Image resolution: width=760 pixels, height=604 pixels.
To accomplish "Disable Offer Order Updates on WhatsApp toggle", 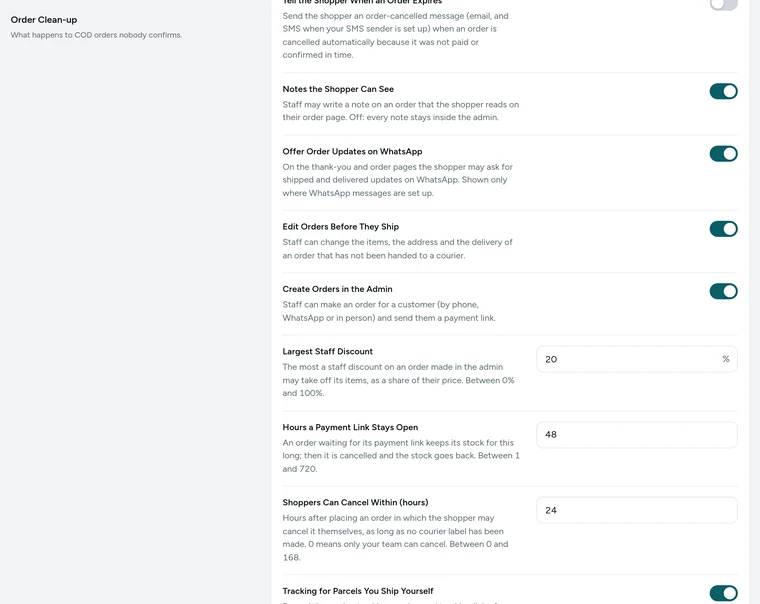I will [x=723, y=154].
